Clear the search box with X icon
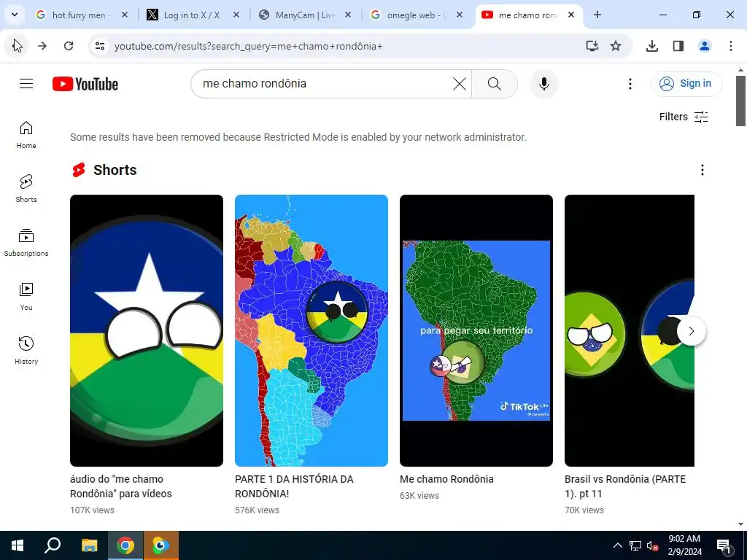 coord(460,84)
